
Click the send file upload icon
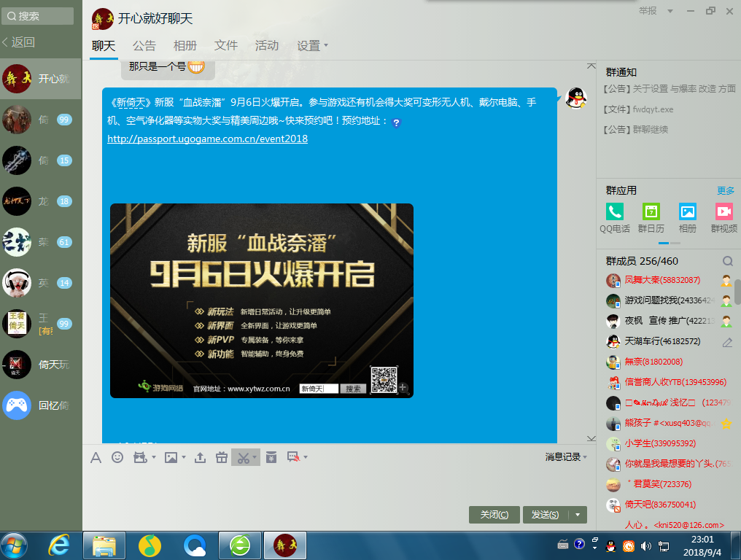[x=201, y=457]
